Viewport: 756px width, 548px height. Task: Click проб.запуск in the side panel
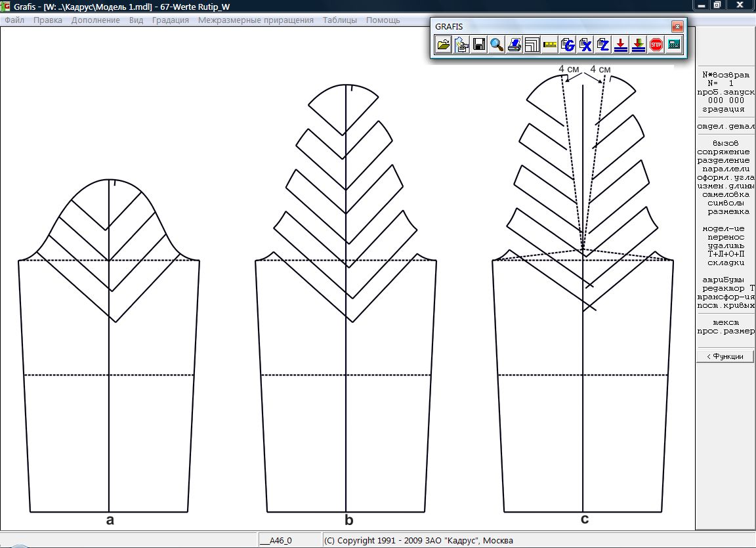726,92
